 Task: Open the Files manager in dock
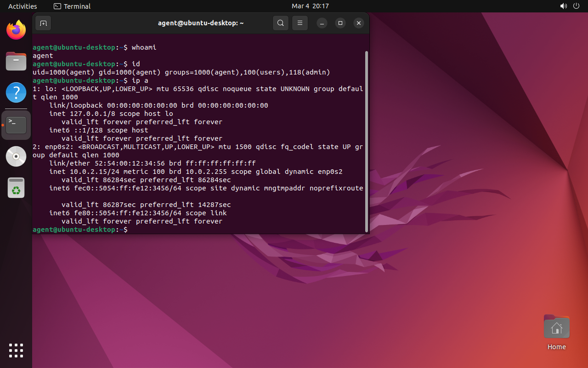(16, 61)
